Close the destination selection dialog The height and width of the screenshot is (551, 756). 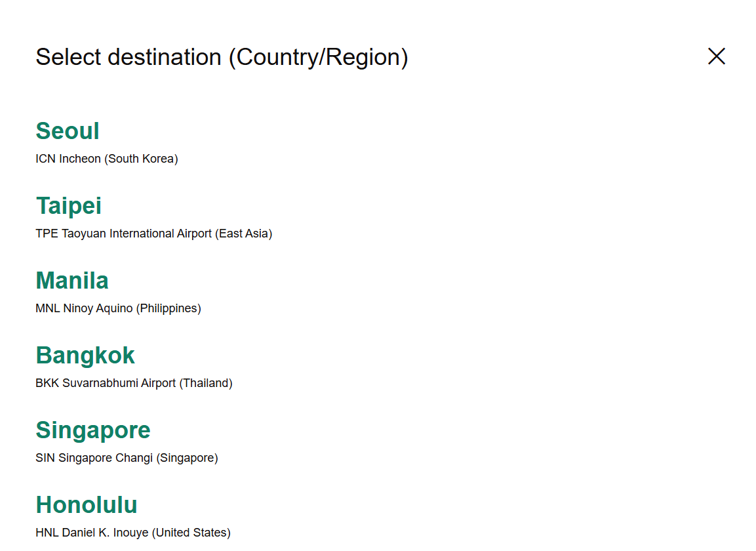pos(716,56)
